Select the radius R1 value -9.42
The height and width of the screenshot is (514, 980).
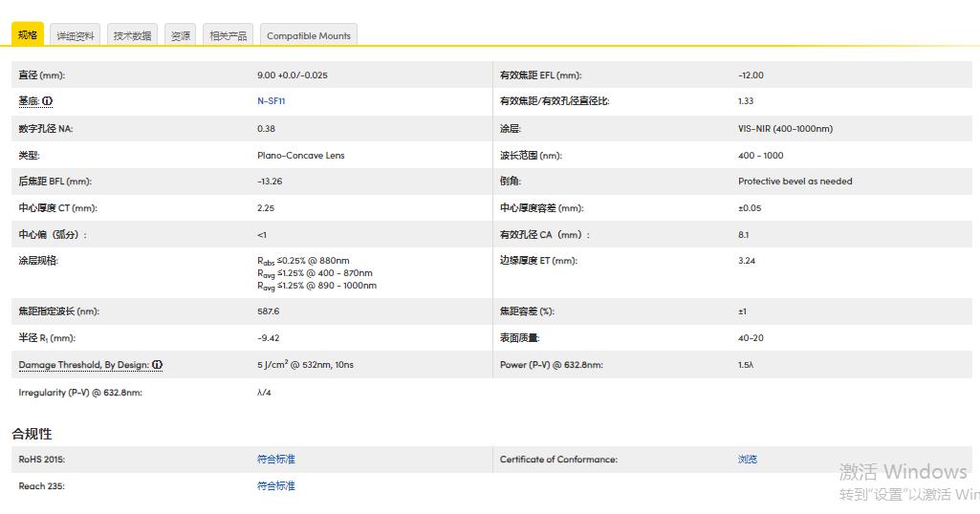pyautogui.click(x=268, y=338)
